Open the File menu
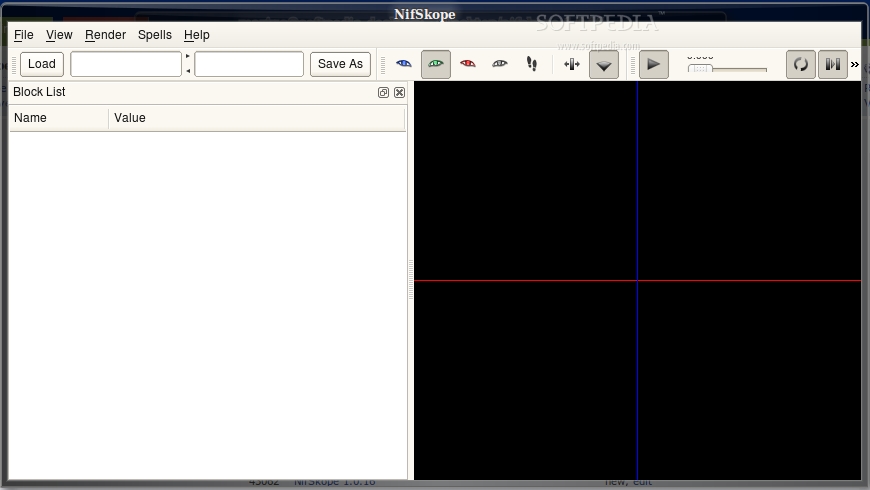The width and height of the screenshot is (870, 490). 23,35
